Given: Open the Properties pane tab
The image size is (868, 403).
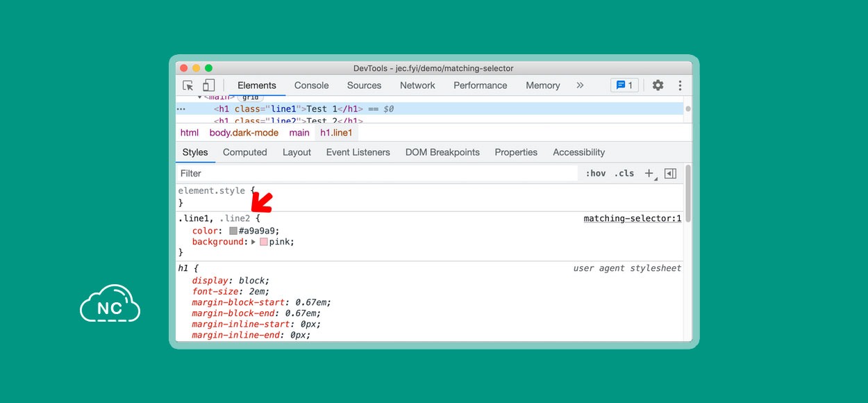Looking at the screenshot, I should point(516,152).
